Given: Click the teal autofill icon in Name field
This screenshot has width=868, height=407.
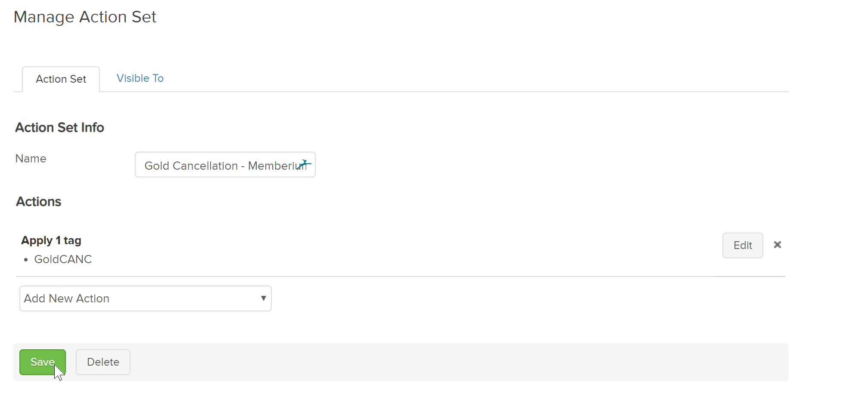Looking at the screenshot, I should click(x=305, y=164).
